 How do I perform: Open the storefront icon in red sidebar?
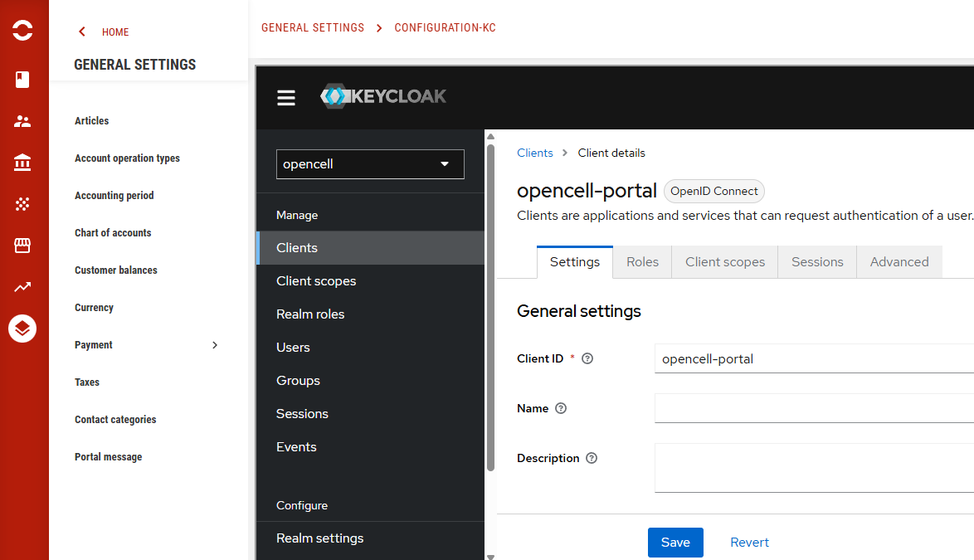(22, 246)
